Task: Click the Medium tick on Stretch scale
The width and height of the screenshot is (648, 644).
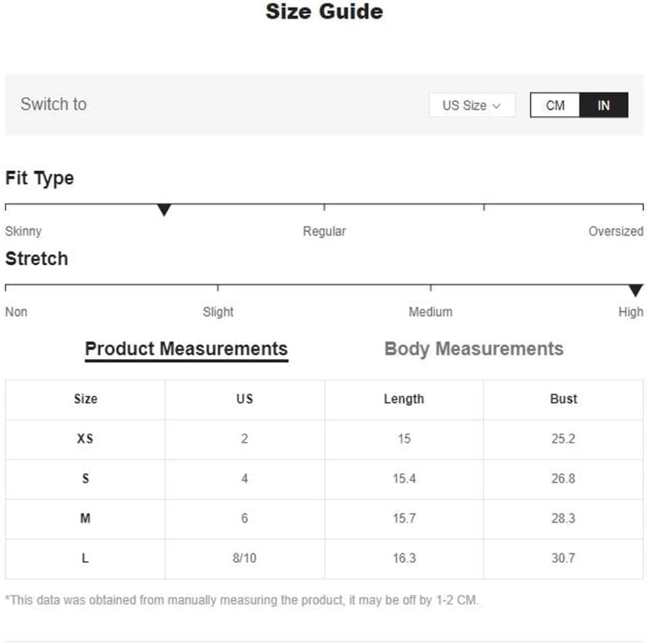Action: (x=430, y=288)
